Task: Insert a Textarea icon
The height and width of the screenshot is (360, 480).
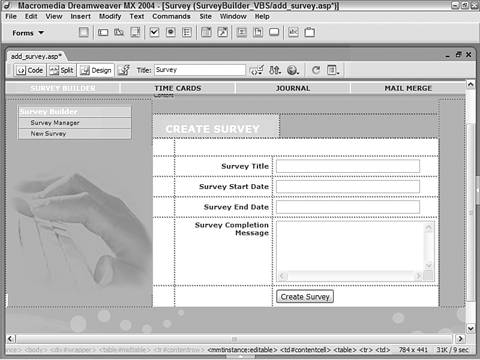Action: pos(135,32)
